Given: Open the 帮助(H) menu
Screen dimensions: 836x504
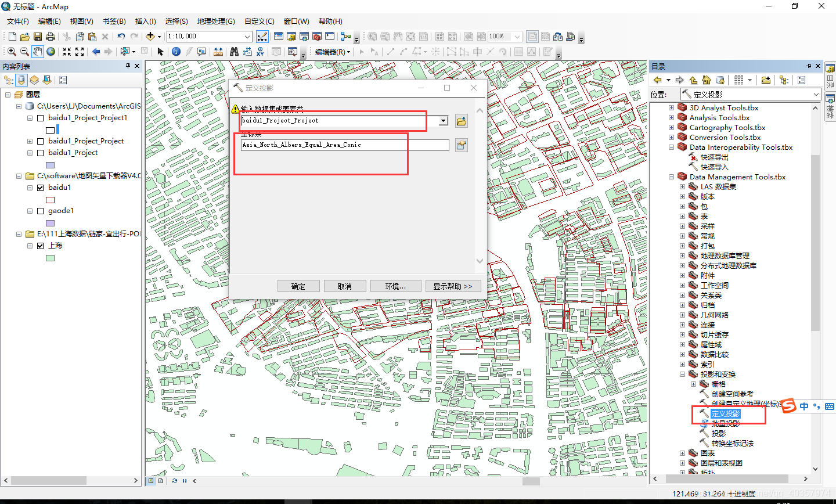Looking at the screenshot, I should click(330, 21).
